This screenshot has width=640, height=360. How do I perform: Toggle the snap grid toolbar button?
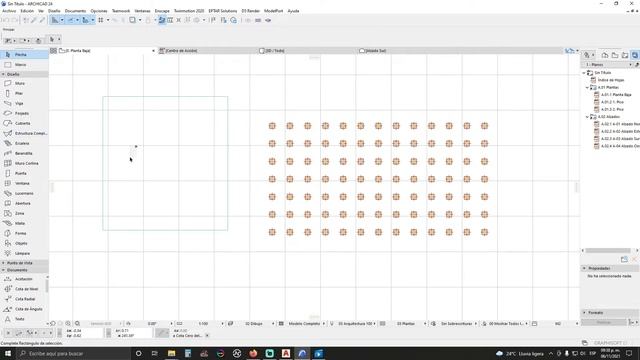[x=100, y=20]
